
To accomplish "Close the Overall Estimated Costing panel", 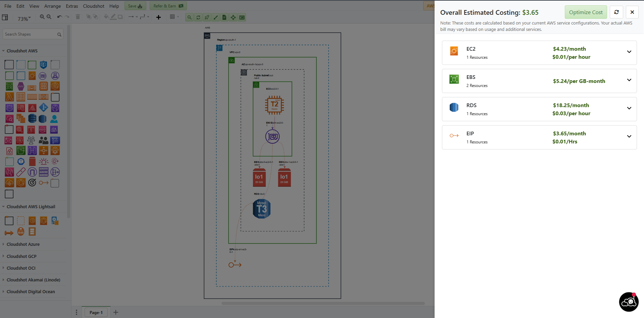I will tap(632, 12).
